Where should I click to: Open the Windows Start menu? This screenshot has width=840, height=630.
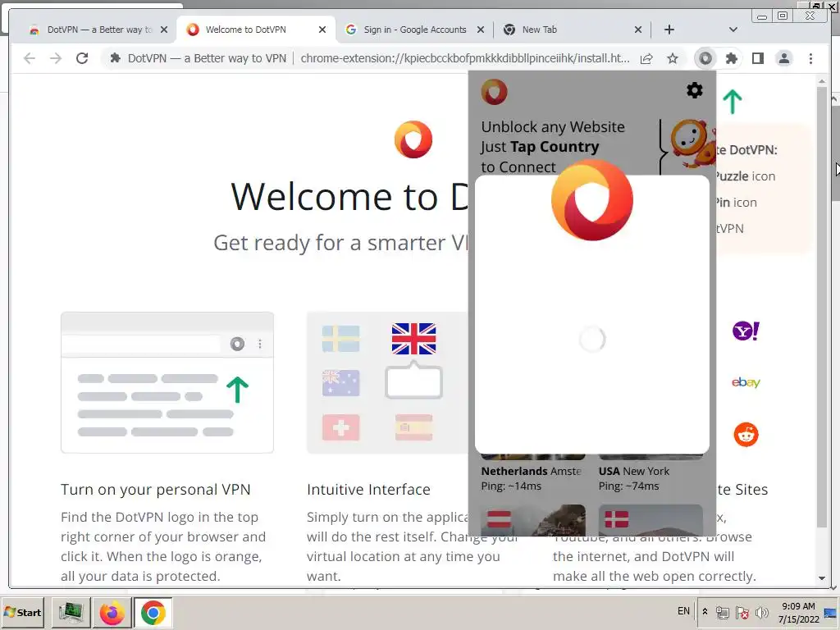(x=23, y=612)
